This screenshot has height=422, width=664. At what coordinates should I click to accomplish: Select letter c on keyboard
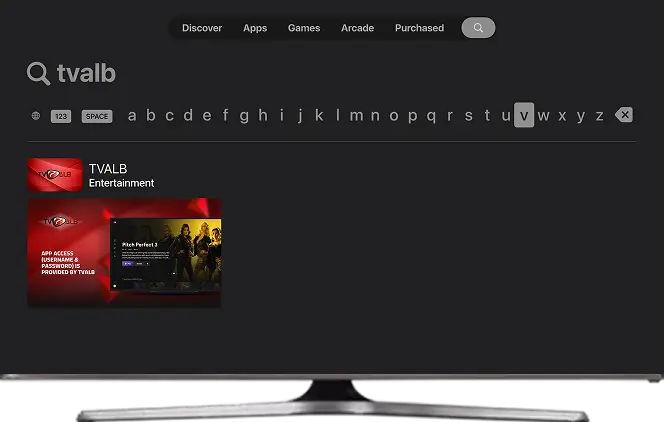point(169,115)
